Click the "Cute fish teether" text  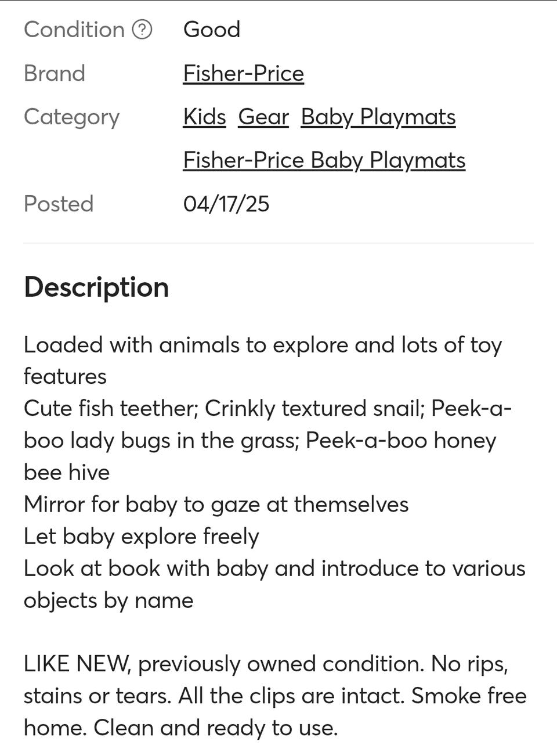coord(110,409)
